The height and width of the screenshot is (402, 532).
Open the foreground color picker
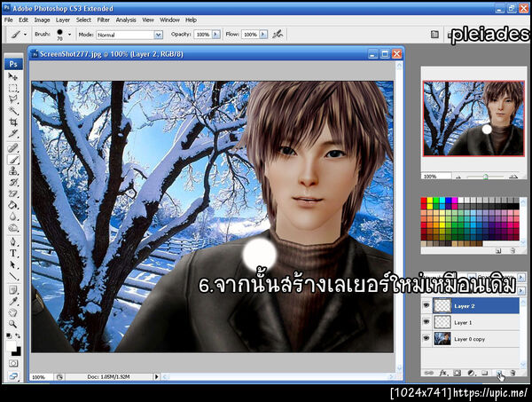pyautogui.click(x=11, y=347)
